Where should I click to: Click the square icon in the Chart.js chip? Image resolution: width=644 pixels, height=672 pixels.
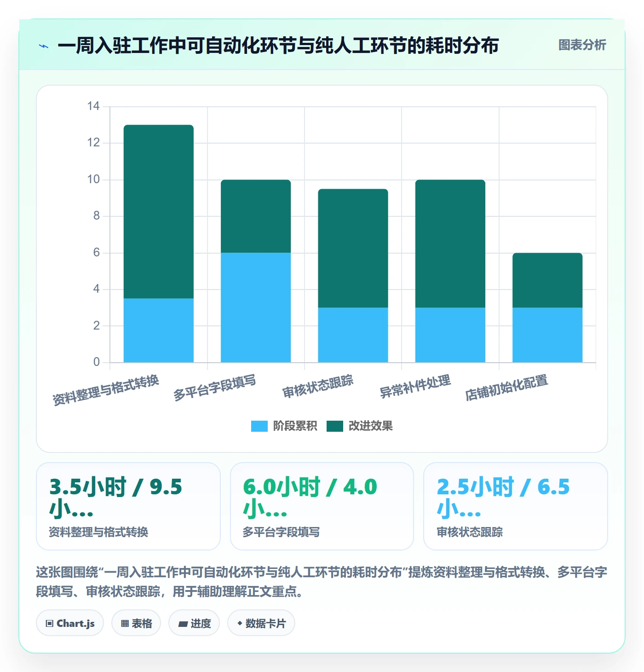(x=50, y=624)
